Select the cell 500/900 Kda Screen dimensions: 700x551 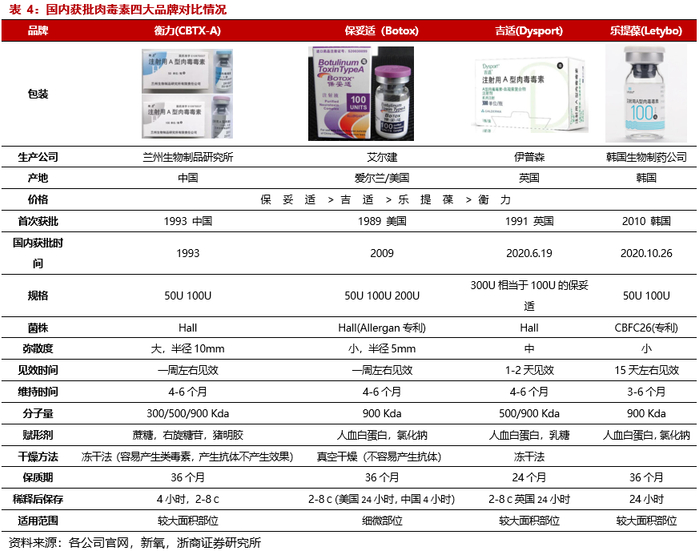(529, 413)
